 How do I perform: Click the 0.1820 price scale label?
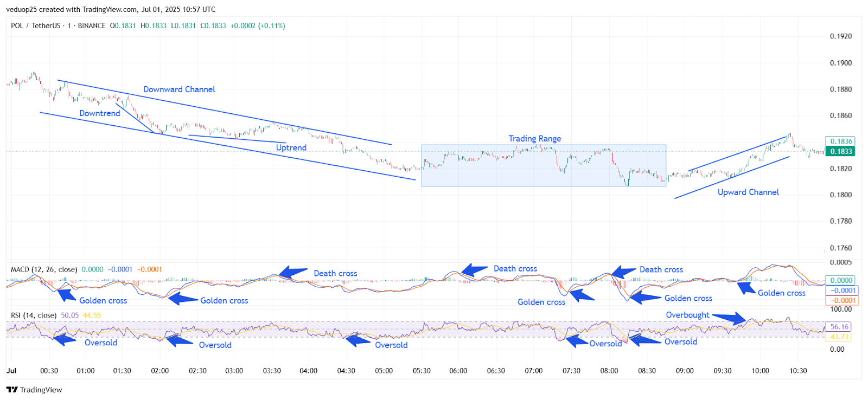pos(841,169)
